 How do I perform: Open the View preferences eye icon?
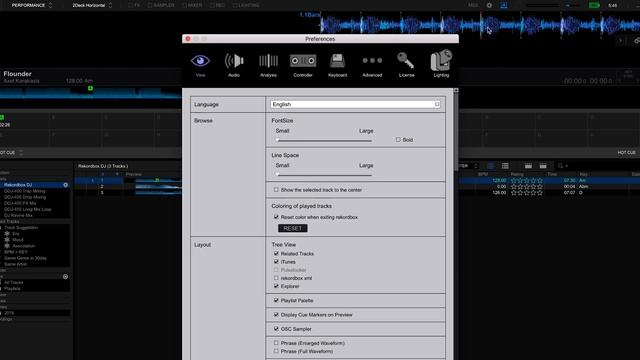pyautogui.click(x=200, y=61)
